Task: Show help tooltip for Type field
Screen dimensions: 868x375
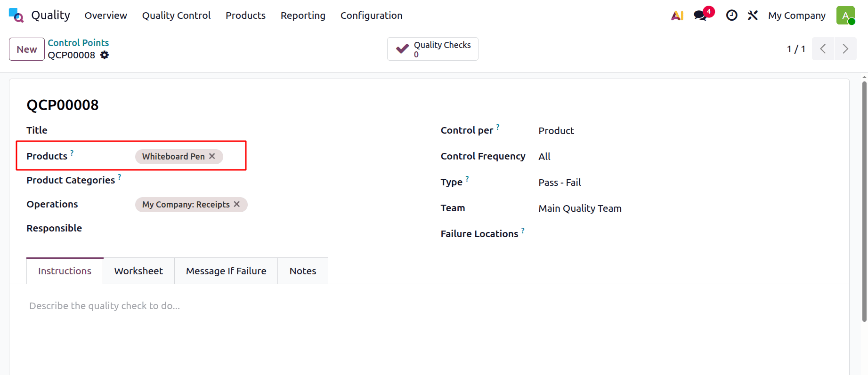Action: (x=467, y=178)
